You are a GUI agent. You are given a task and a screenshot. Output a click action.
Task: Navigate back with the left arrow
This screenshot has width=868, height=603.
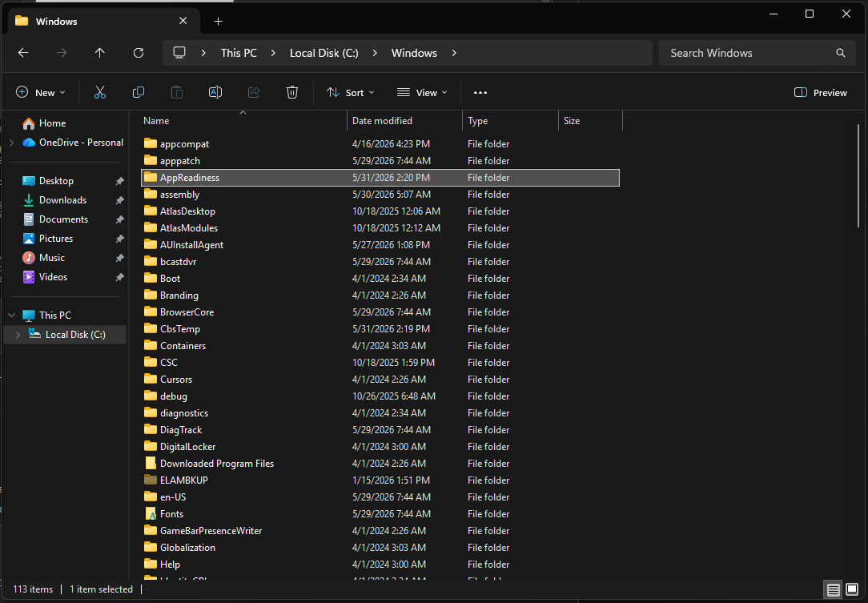23,53
